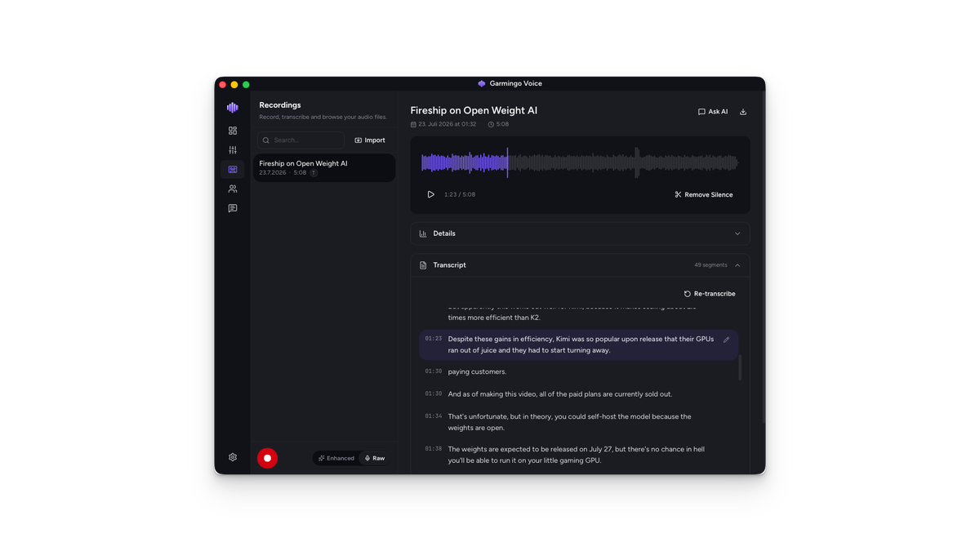Collapse the Transcript section chevron
This screenshot has width=980, height=551.
click(737, 265)
